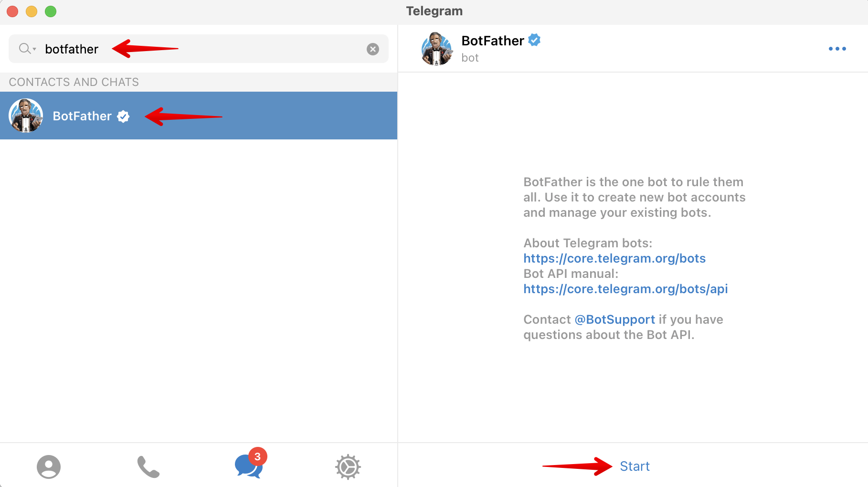Click the BotFather avatar in results list
This screenshot has height=487, width=868.
[x=26, y=116]
